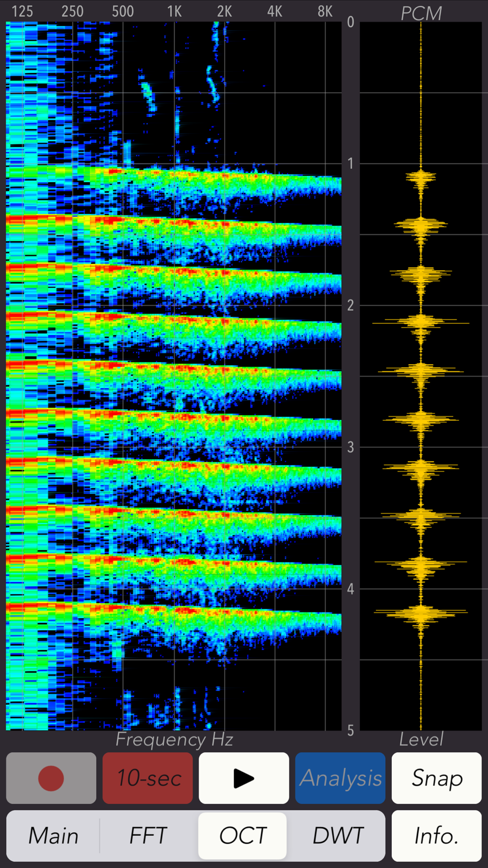Viewport: 488px width, 868px height.
Task: Tap the 125 frequency axis label
Action: click(x=22, y=11)
